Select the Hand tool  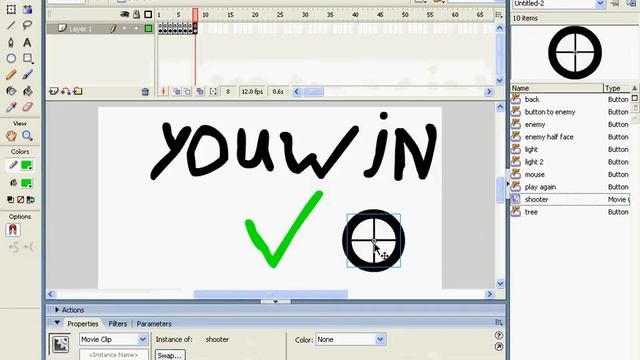(11, 136)
